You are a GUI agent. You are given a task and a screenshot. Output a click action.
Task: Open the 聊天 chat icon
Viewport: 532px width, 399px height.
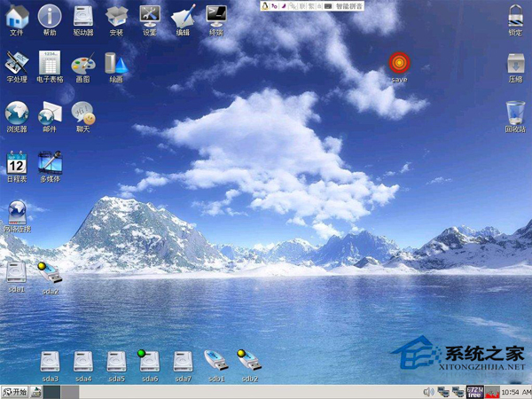pyautogui.click(x=82, y=112)
